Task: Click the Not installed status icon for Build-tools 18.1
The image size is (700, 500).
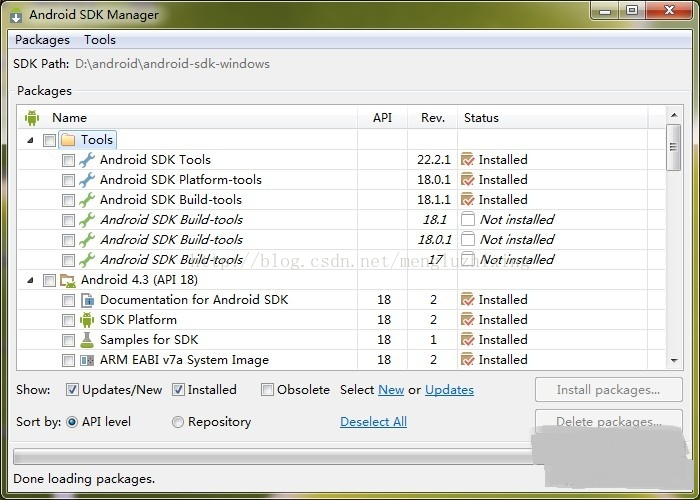Action: (467, 219)
